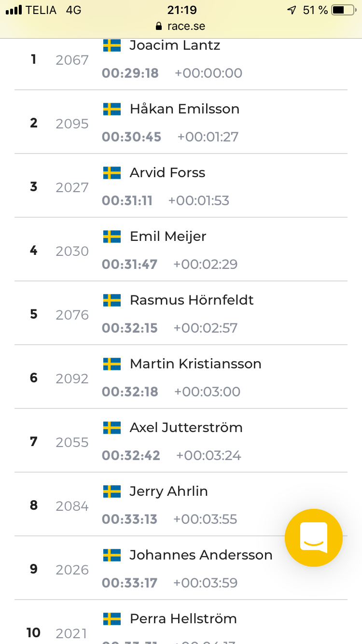Tap time gap +00:03:00
Image resolution: width=362 pixels, height=644 pixels.
point(207,392)
